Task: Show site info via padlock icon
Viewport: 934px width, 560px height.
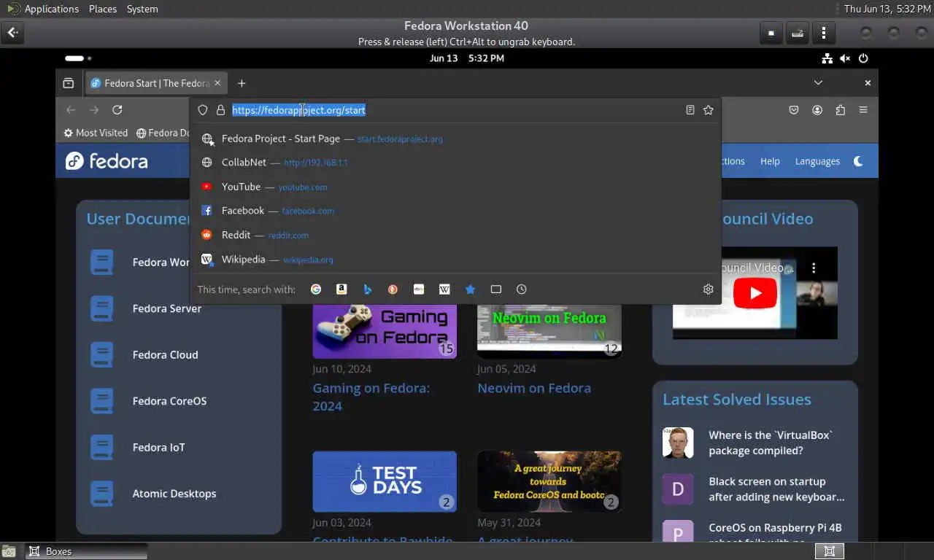Action: [220, 110]
